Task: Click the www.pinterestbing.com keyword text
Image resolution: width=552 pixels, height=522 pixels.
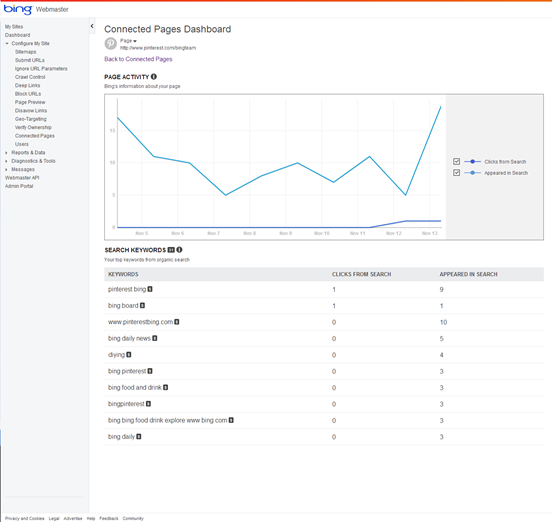Action: (x=140, y=322)
